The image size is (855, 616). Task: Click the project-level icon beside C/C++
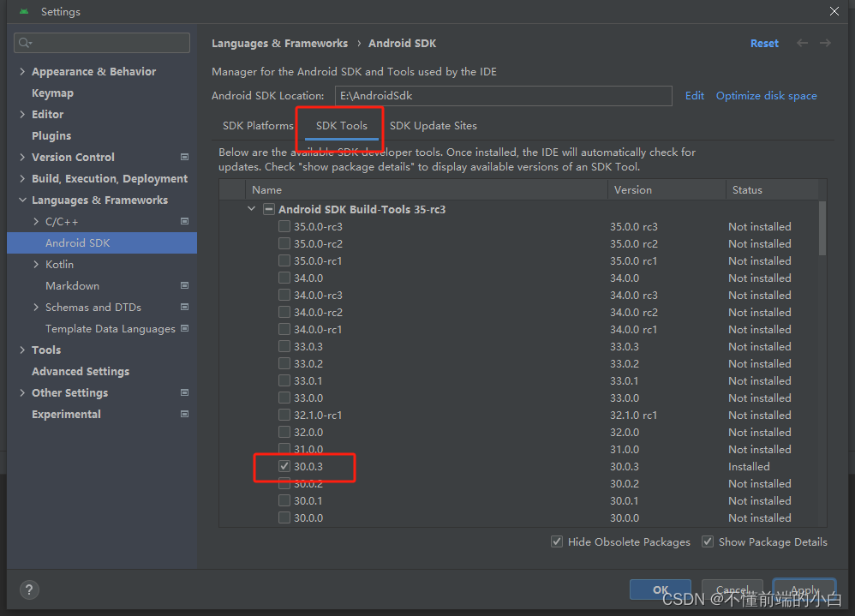click(x=185, y=221)
